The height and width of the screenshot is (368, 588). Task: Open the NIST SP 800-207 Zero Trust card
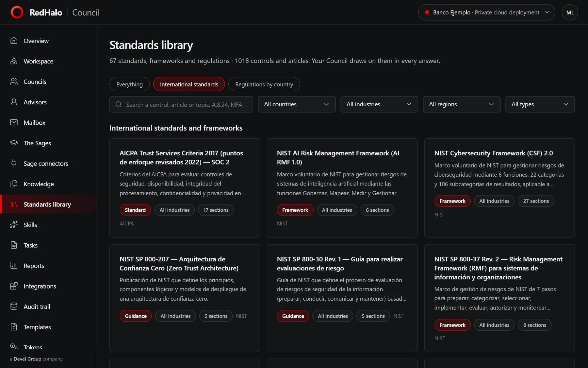tap(185, 298)
